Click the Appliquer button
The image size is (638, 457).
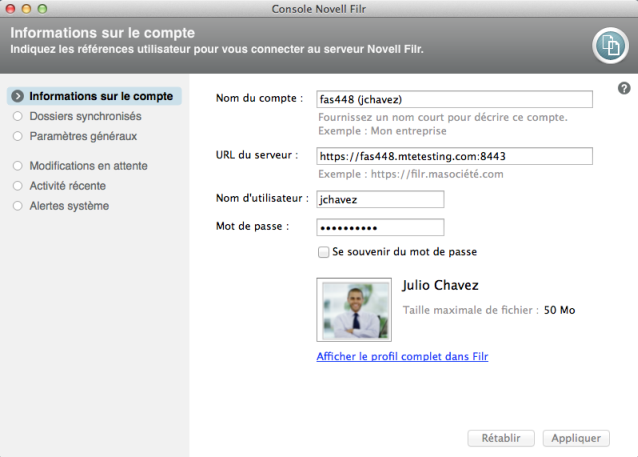click(576, 438)
